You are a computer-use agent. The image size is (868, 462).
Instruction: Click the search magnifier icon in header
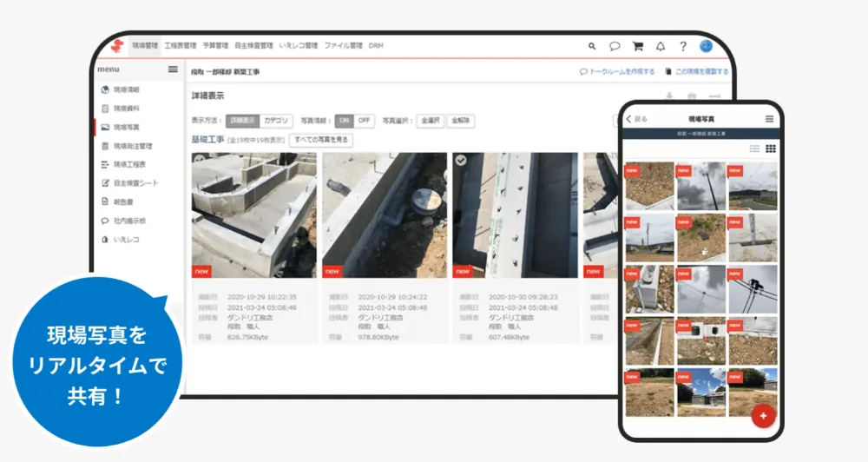592,46
